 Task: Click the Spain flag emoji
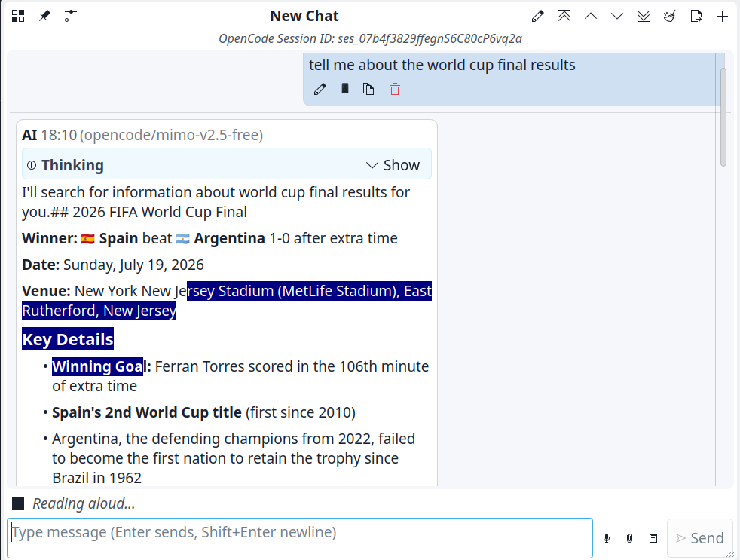tap(87, 239)
